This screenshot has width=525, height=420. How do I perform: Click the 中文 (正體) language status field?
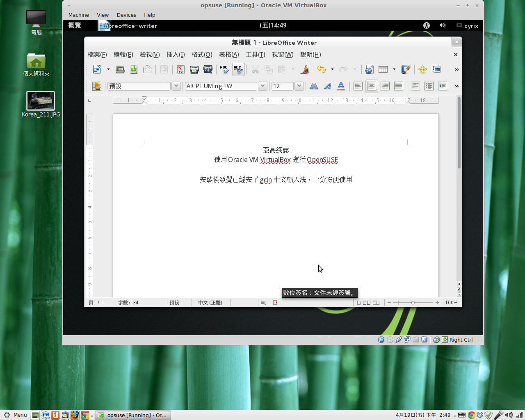click(x=210, y=303)
